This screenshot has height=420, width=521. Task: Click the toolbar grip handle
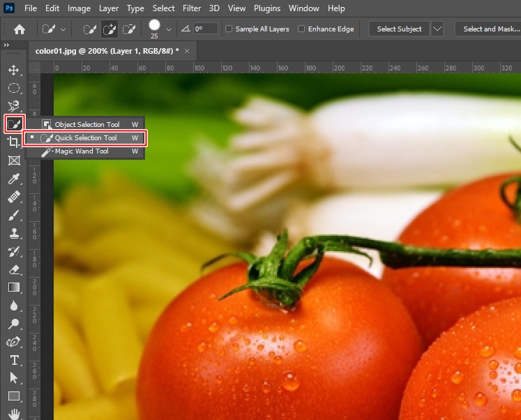[14, 53]
